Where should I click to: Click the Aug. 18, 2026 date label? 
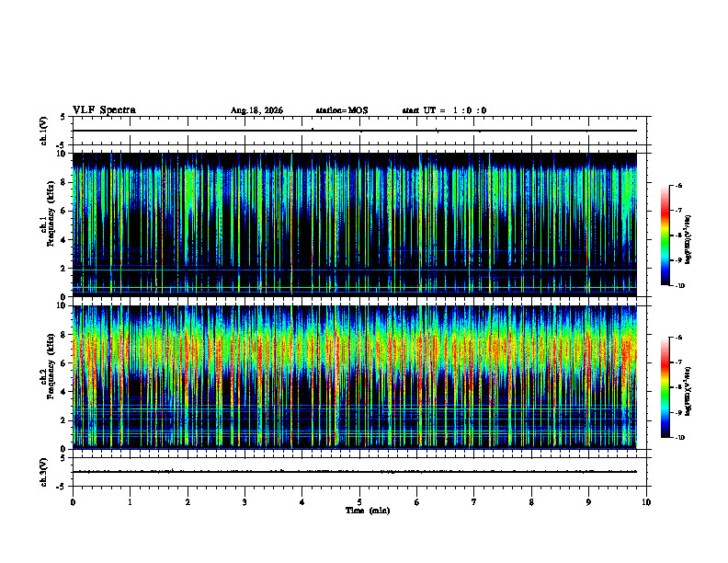256,110
